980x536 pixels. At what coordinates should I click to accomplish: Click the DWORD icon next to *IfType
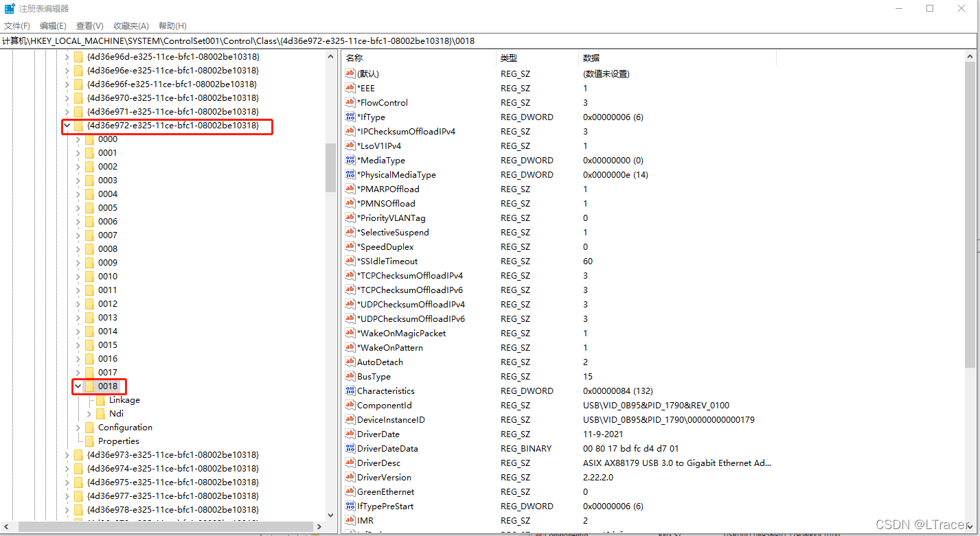[350, 117]
